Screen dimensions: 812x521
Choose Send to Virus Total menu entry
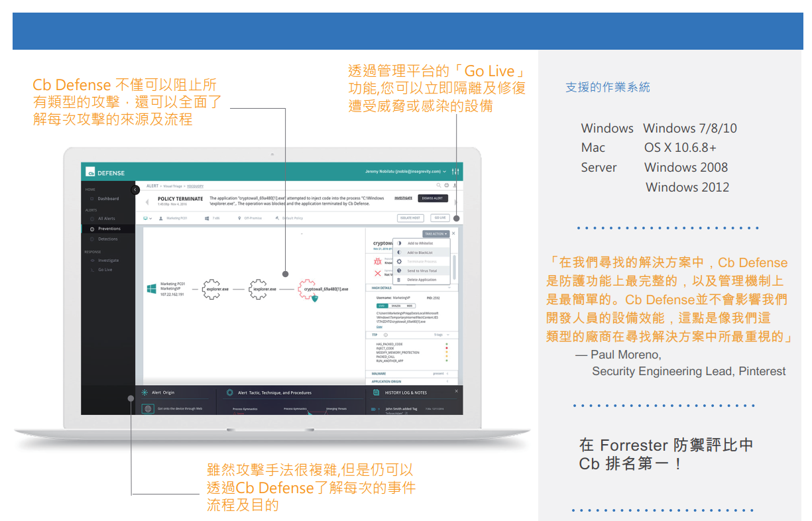pos(422,270)
